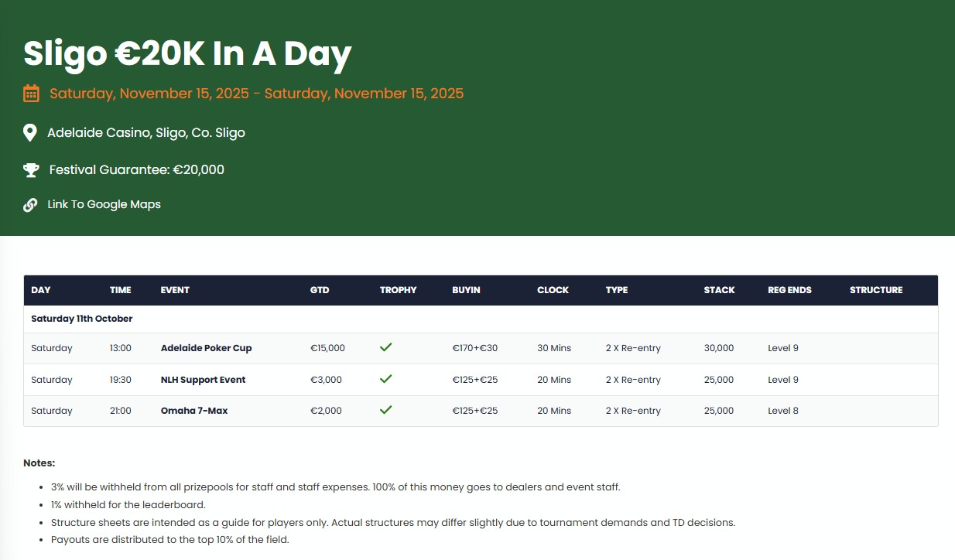Open the Link To Google Maps

(104, 205)
